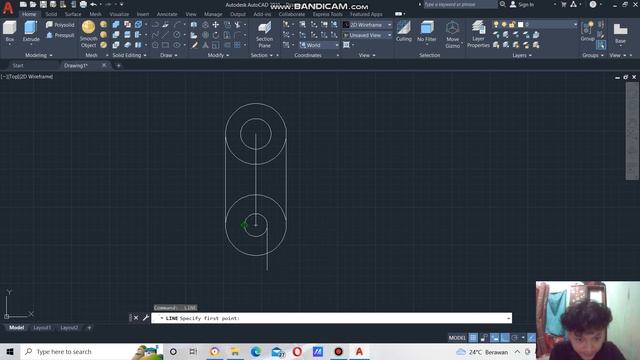
Task: Choose the Presspull tool
Action: click(60, 36)
